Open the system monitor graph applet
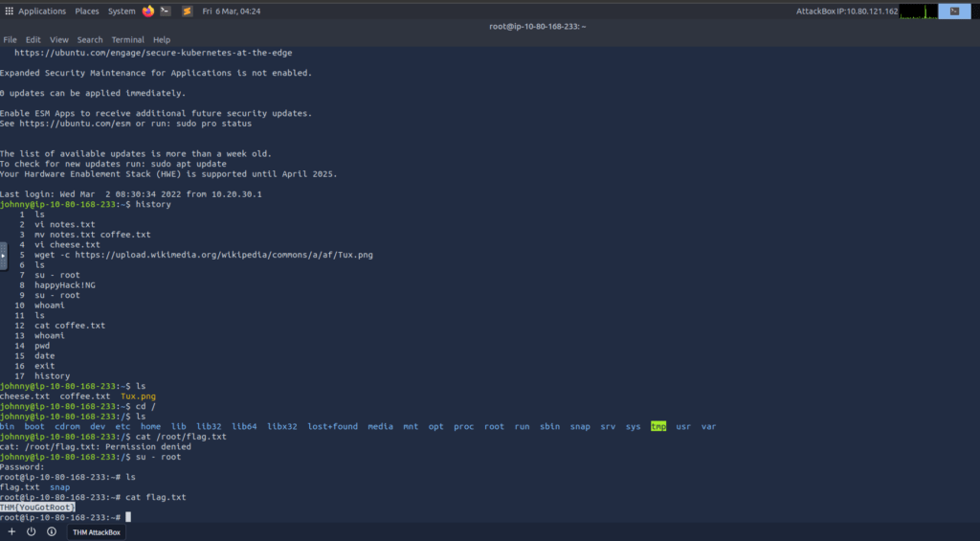This screenshot has width=980, height=541. pos(918,11)
